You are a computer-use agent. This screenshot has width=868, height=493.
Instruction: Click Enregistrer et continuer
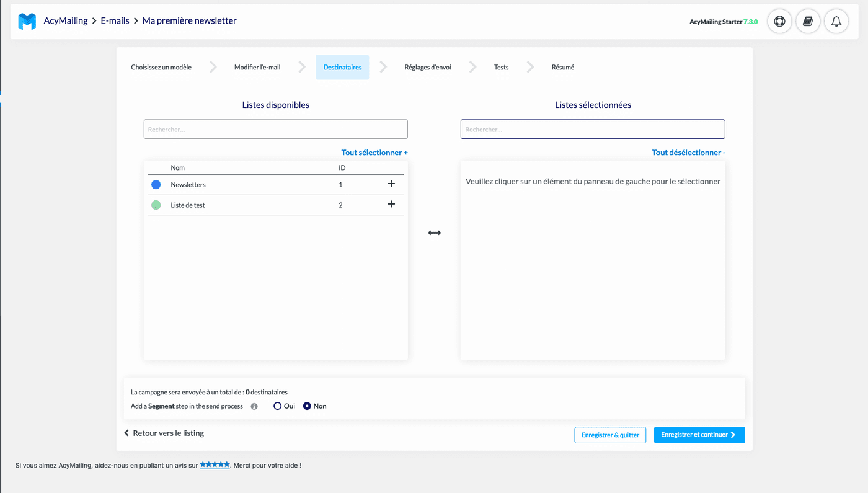699,435
